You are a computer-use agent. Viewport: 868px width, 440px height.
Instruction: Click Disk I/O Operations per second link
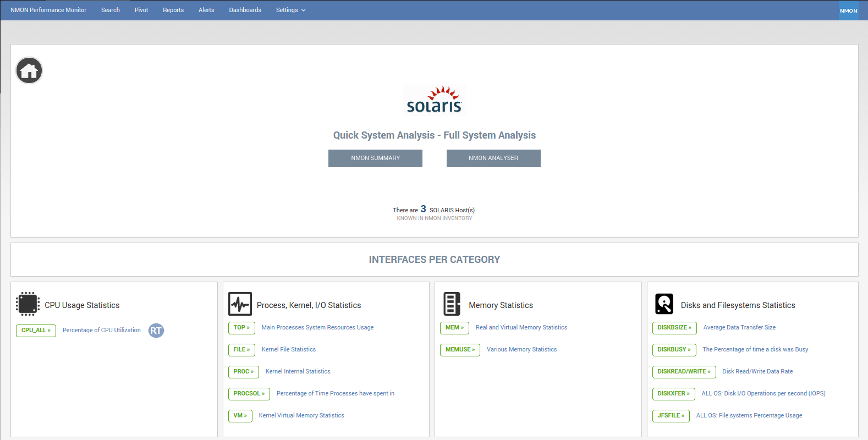[x=763, y=394]
